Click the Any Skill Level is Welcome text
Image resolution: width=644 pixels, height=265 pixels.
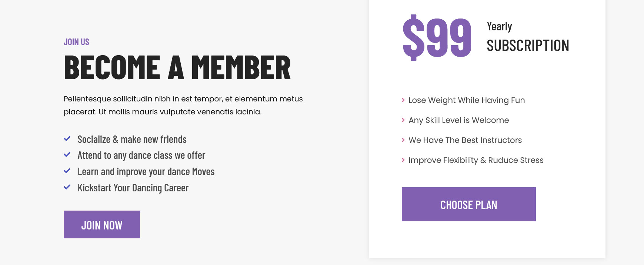(458, 120)
